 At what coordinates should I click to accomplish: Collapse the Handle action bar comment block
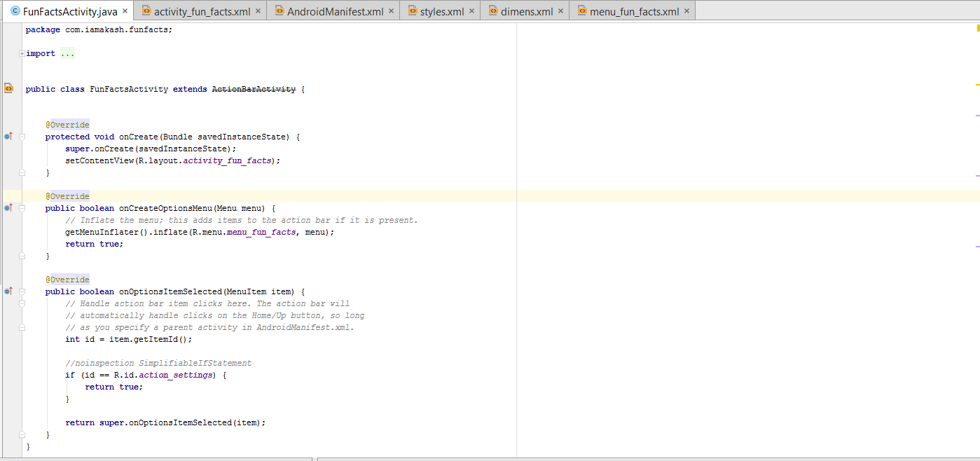pos(22,304)
